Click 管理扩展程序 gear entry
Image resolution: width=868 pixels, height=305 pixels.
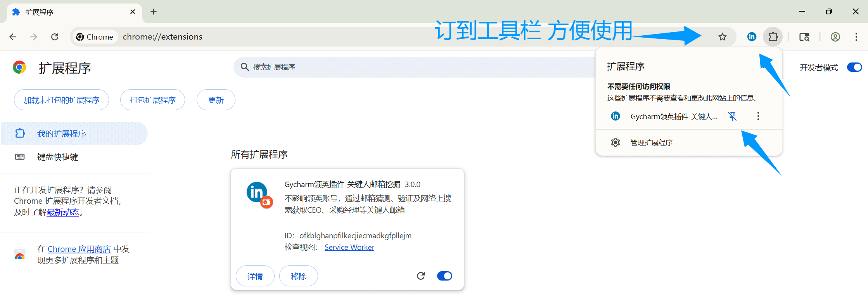[689, 142]
